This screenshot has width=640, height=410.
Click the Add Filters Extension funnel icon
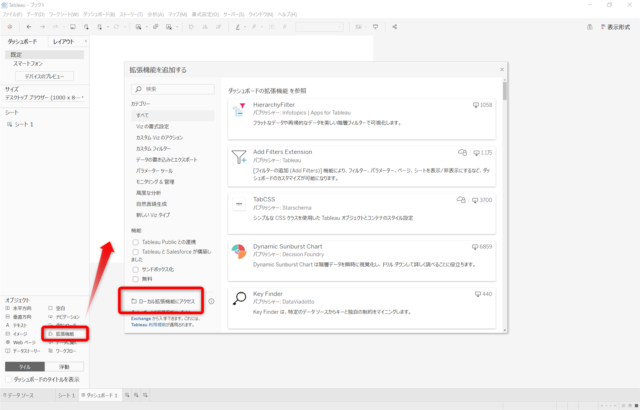tap(239, 157)
